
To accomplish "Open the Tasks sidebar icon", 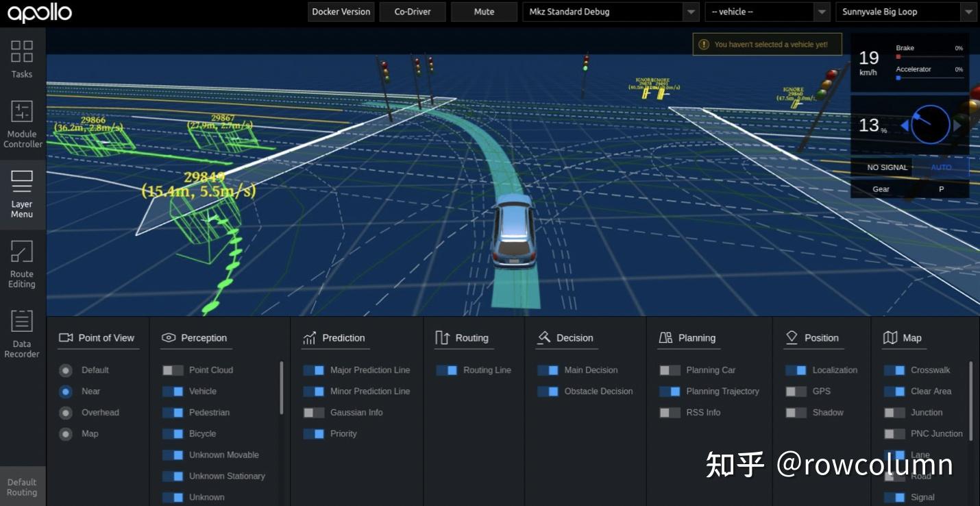I will (x=22, y=58).
